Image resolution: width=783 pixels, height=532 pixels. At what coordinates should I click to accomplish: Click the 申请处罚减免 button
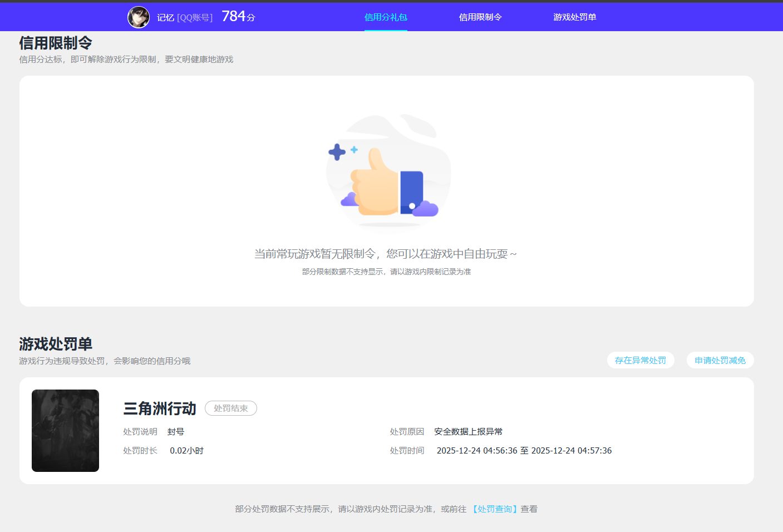(720, 360)
